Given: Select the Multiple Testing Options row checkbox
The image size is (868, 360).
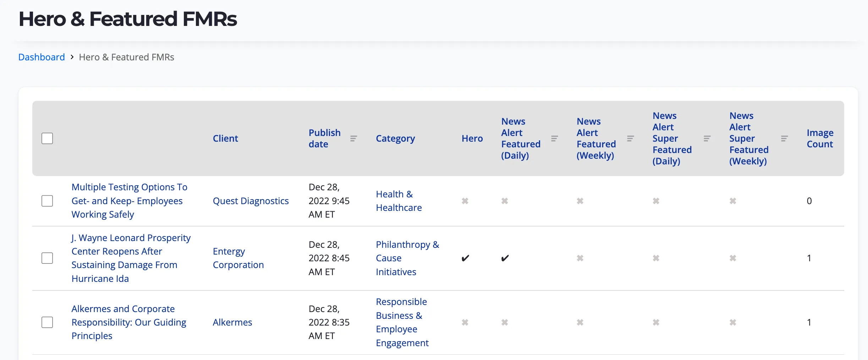Looking at the screenshot, I should pos(47,201).
